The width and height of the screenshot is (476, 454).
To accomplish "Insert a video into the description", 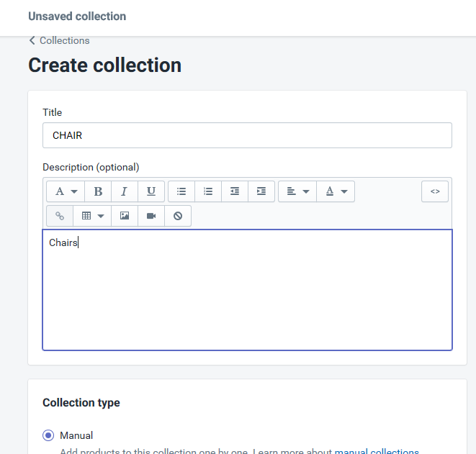I will click(151, 216).
